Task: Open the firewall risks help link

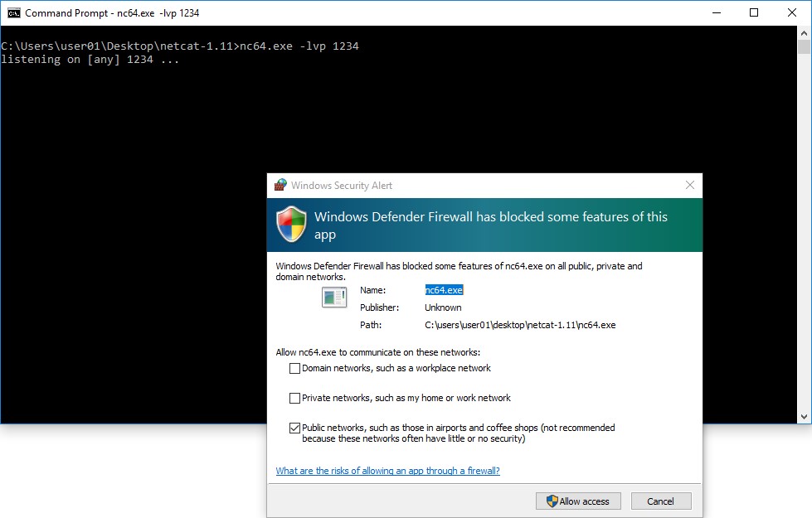Action: pos(387,471)
